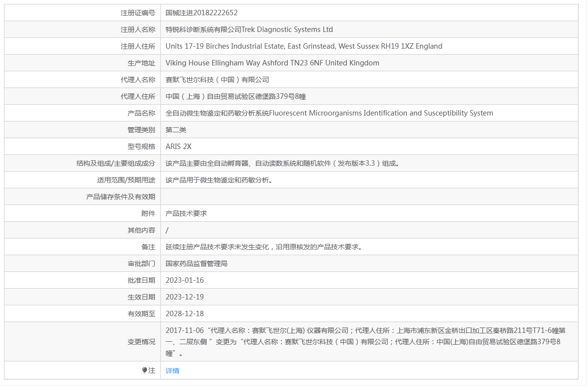Click the 变更情况 row label

141,342
